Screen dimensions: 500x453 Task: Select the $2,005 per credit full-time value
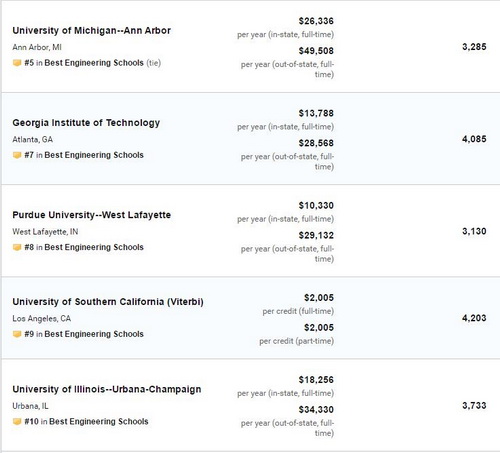[319, 298]
